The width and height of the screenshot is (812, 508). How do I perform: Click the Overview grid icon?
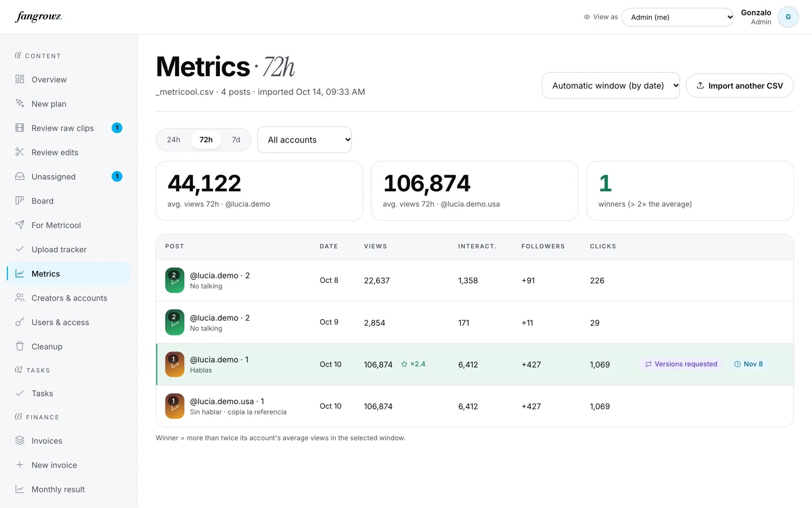pos(19,79)
